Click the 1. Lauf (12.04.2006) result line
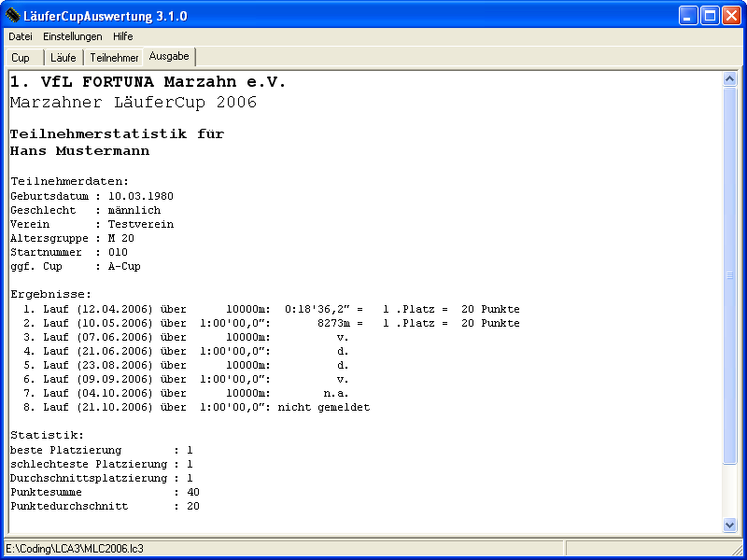Screen dimensions: 747x560 click(272, 309)
